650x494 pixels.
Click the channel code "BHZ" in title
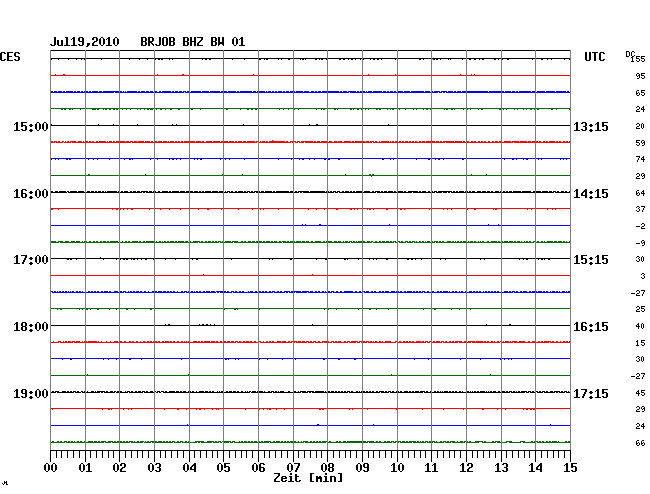(x=193, y=42)
